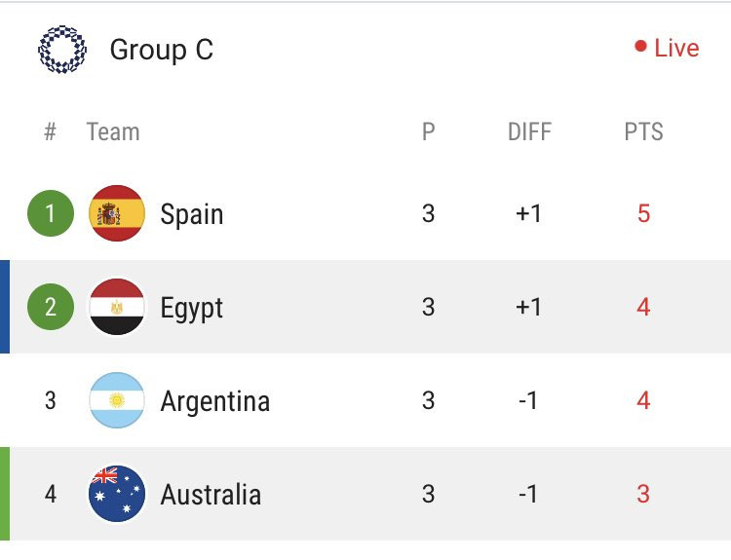Click the Team column header
This screenshot has height=560, width=731.
(113, 131)
